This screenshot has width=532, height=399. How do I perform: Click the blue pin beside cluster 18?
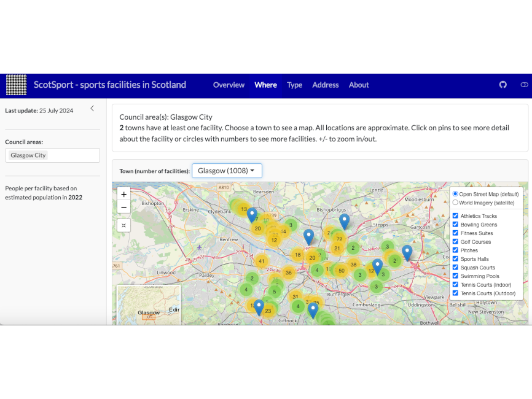click(x=308, y=236)
